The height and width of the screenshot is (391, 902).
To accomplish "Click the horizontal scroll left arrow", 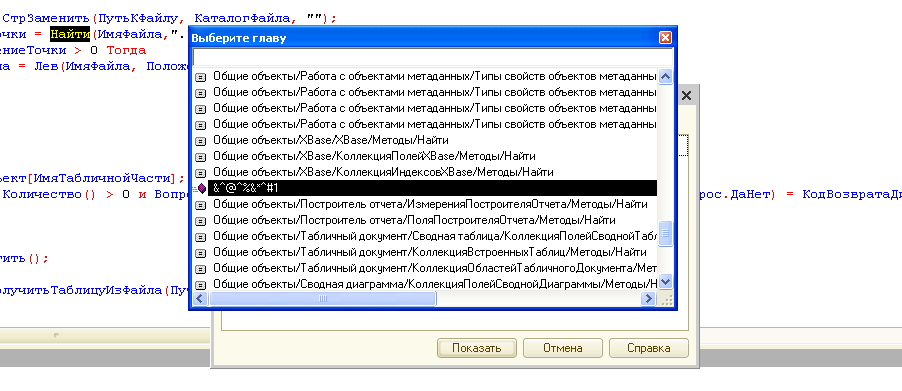I will coord(200,299).
